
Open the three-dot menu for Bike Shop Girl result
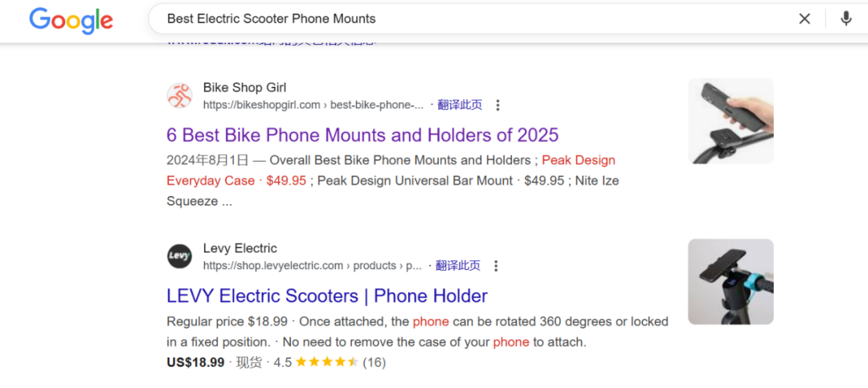(x=498, y=105)
